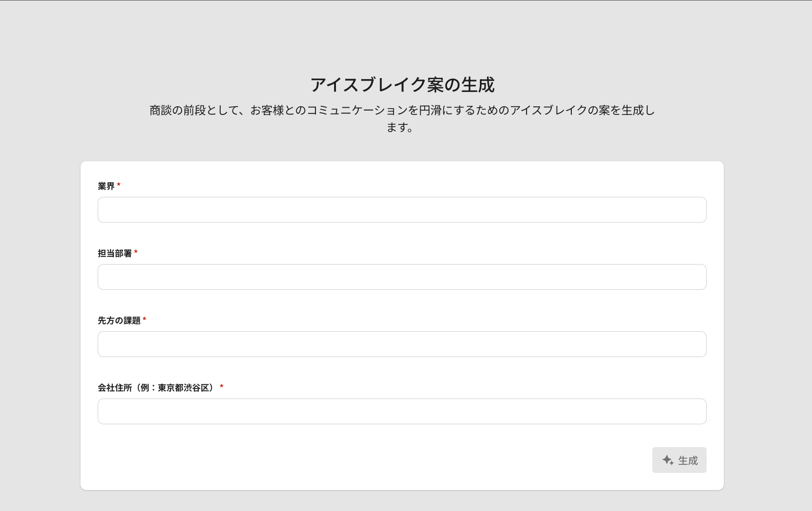
Task: Click the 会社住所 label text
Action: (x=115, y=388)
